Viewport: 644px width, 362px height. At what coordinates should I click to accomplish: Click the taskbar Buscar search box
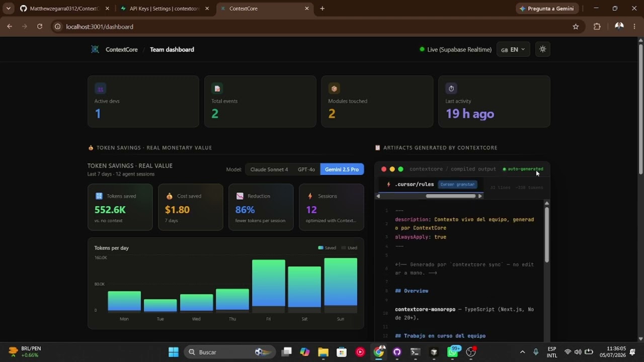coord(230,352)
